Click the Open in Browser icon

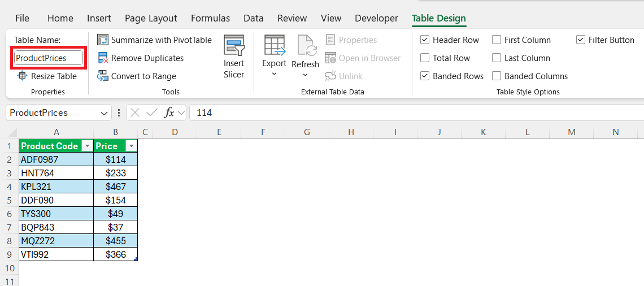330,58
